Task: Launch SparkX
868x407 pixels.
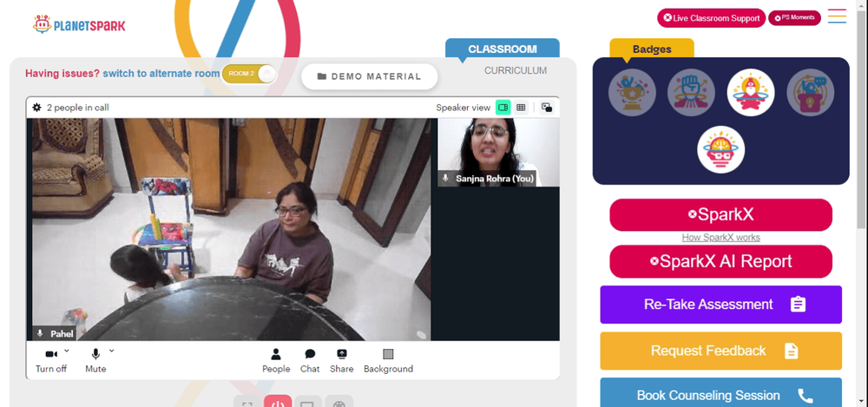Action: pos(720,215)
